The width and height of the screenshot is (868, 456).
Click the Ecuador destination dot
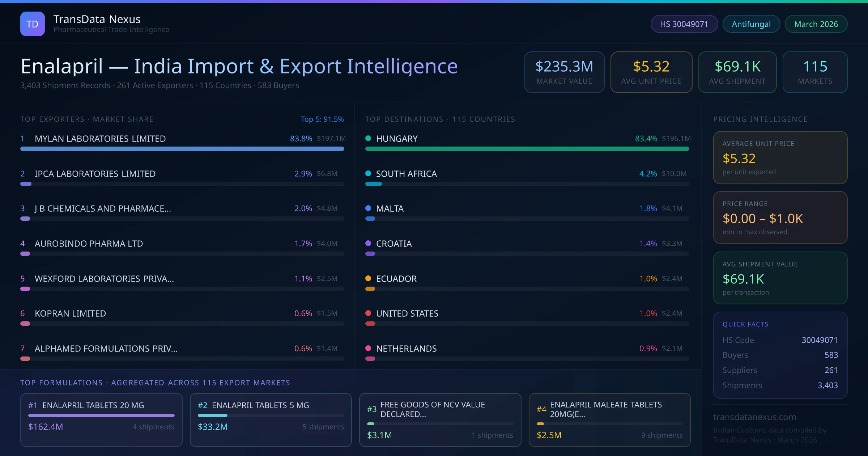click(x=369, y=279)
